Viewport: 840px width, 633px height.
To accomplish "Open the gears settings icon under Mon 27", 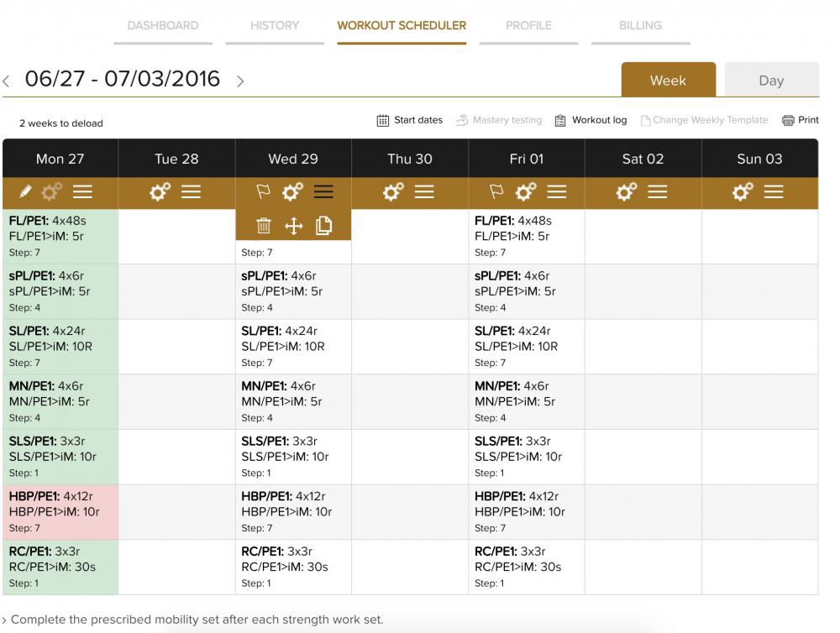I will [51, 191].
